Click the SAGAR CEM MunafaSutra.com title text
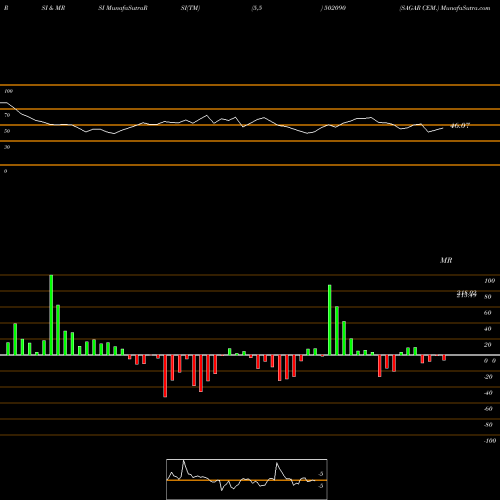500x500 pixels. [445, 8]
